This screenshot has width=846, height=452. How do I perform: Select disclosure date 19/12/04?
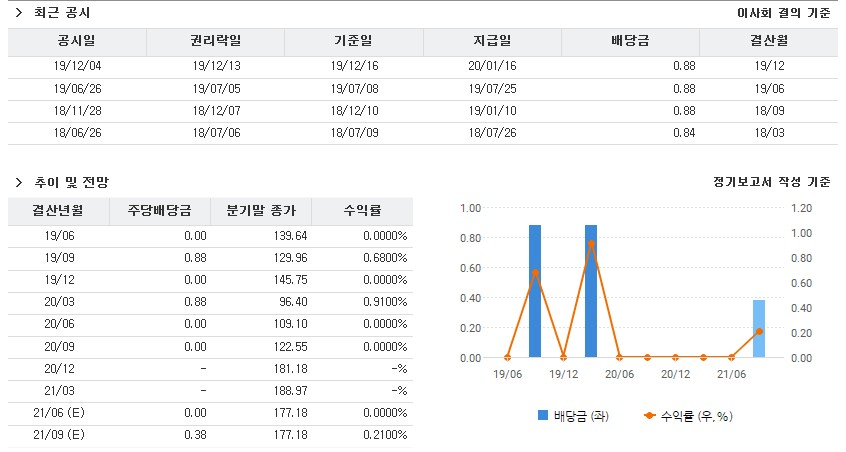[77, 66]
